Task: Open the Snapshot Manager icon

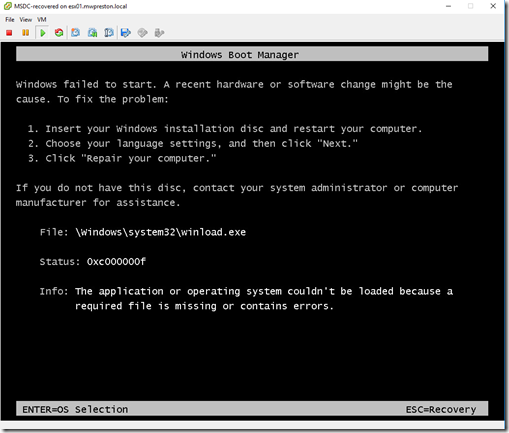Action: coord(109,33)
